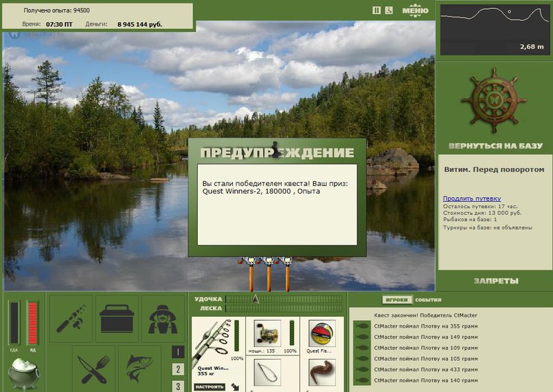The image size is (553, 392).
Task: Click the pause icon next to МЕНЮ
Action: [x=376, y=10]
